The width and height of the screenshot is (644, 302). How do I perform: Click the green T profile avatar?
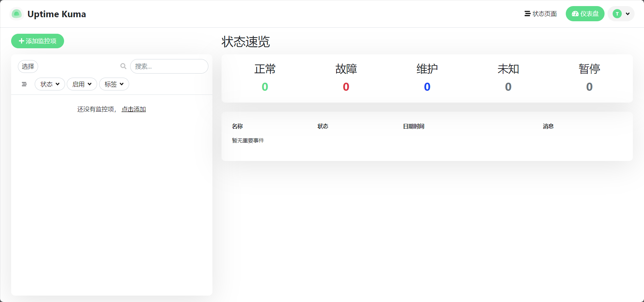click(617, 14)
